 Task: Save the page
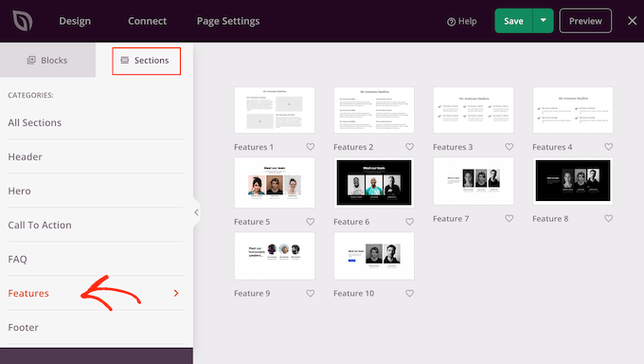[x=513, y=21]
